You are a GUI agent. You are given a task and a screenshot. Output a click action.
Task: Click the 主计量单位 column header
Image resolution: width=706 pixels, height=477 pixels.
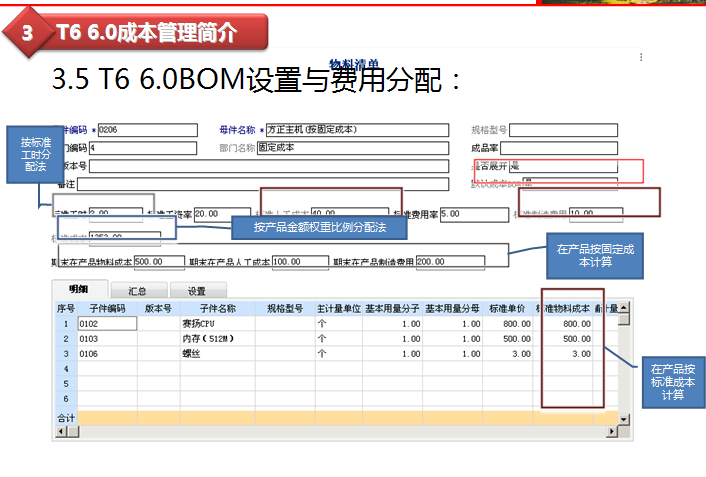tap(339, 309)
